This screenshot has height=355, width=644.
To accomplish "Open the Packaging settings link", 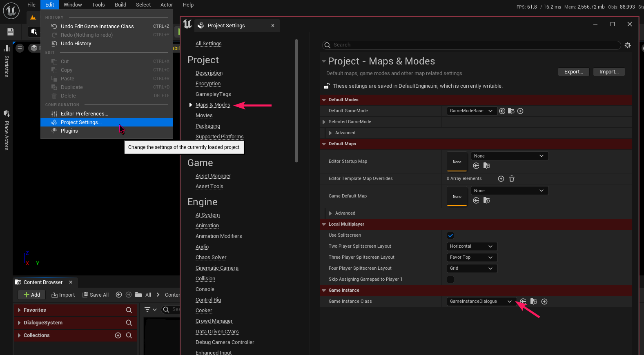I will click(x=207, y=126).
